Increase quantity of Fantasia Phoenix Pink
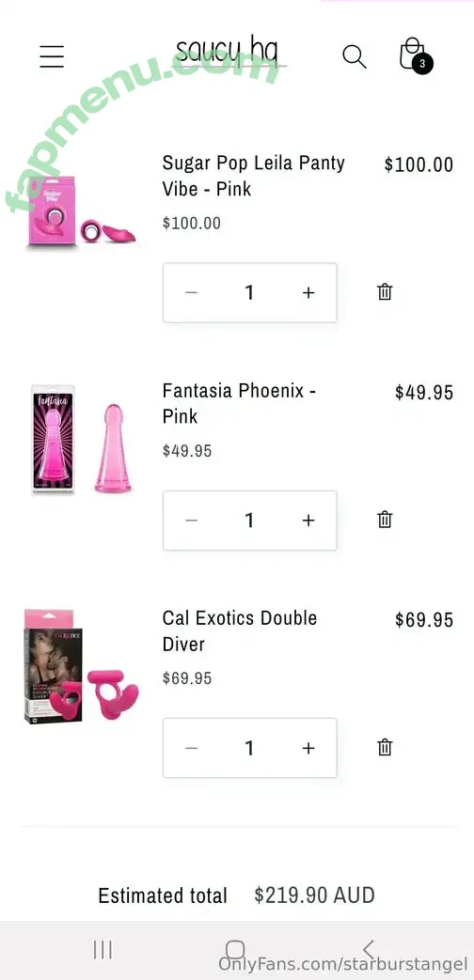 (308, 520)
